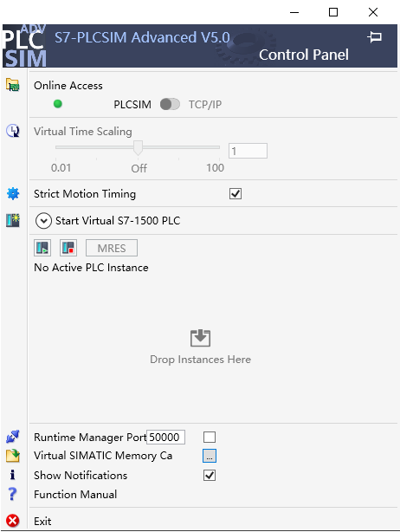Click the MRES button
400x532 pixels.
(112, 248)
